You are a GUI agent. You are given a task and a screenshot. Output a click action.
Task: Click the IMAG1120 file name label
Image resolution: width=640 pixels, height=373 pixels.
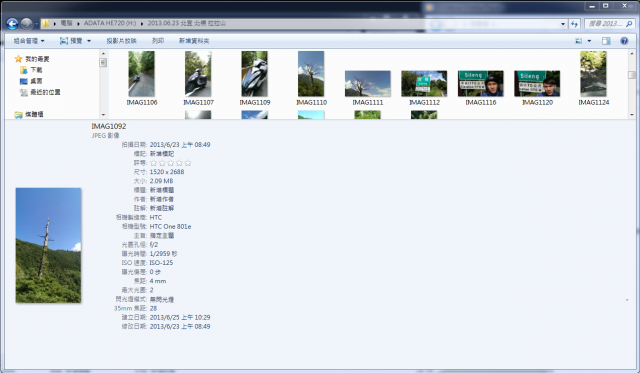(x=537, y=102)
